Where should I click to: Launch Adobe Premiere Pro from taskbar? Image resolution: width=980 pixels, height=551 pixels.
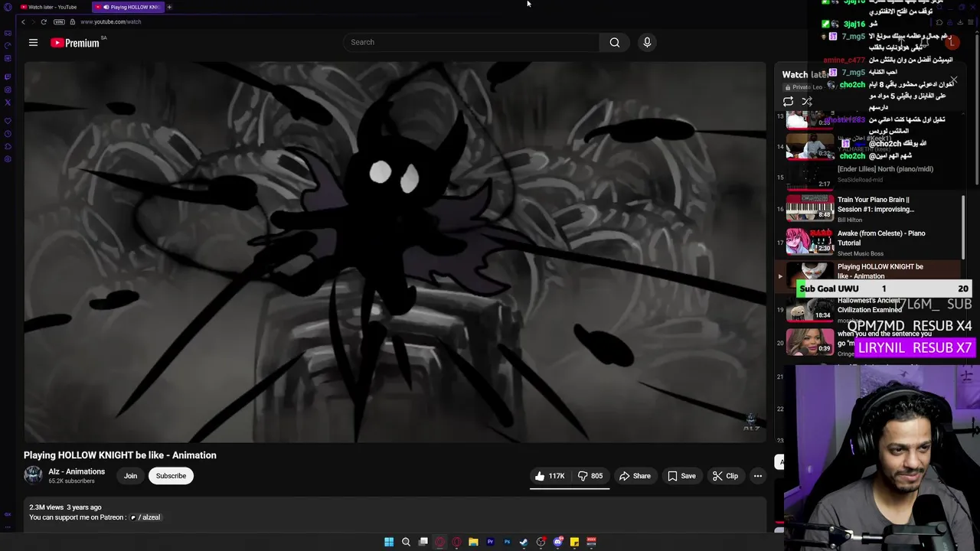(490, 542)
